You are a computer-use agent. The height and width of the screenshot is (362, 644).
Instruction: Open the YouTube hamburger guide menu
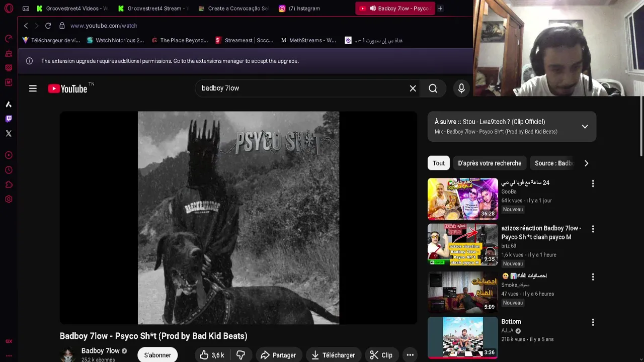33,88
